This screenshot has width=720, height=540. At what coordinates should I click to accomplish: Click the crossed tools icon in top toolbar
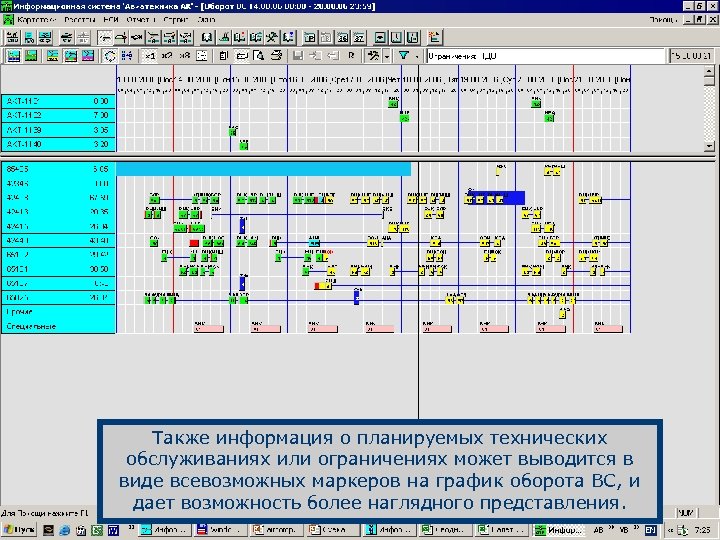pos(272,37)
